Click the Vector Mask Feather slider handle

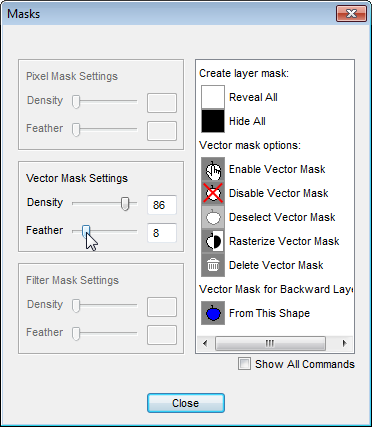coord(86,231)
